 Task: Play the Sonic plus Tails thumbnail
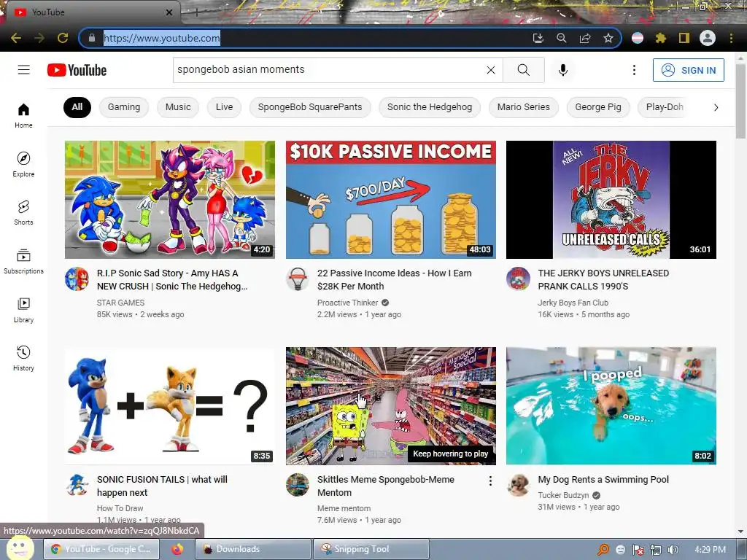(x=169, y=405)
